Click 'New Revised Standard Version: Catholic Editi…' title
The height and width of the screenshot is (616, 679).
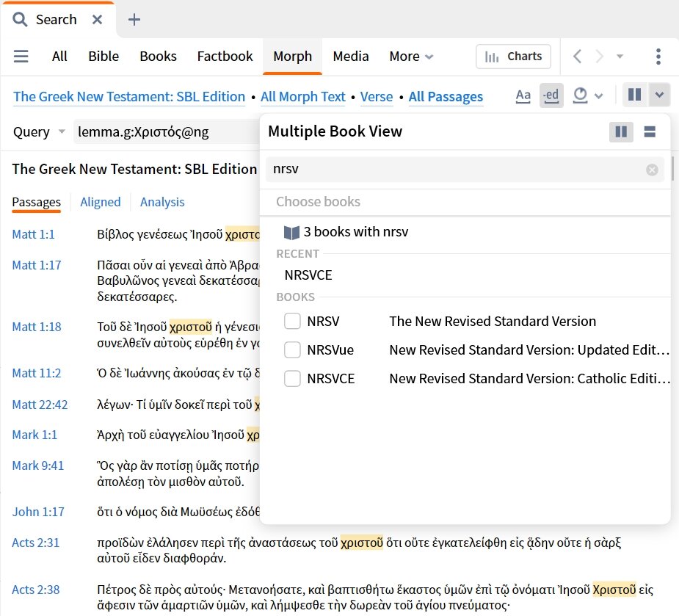[529, 379]
